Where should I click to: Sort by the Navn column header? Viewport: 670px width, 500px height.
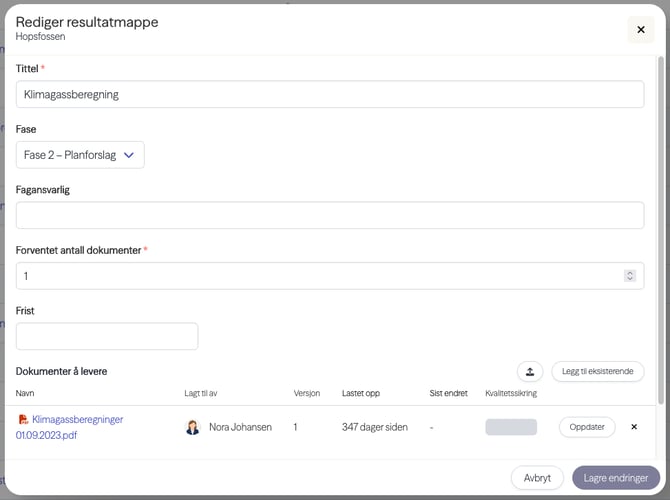click(x=25, y=394)
